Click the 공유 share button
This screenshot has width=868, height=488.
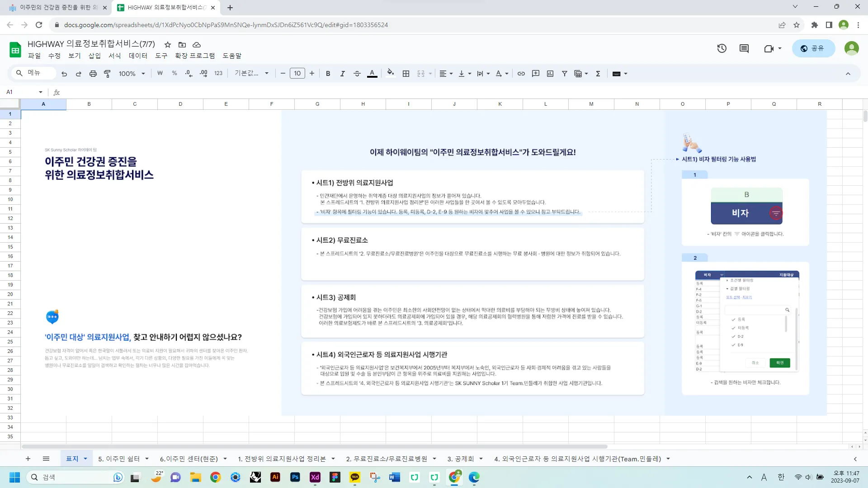tap(813, 48)
